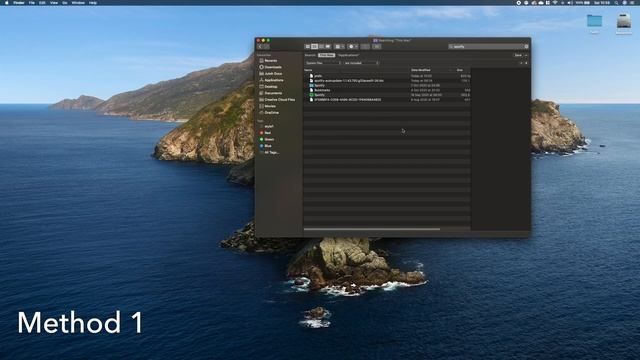Open the Edit menu
Image resolution: width=640 pixels, height=360 pixels.
(42, 3)
